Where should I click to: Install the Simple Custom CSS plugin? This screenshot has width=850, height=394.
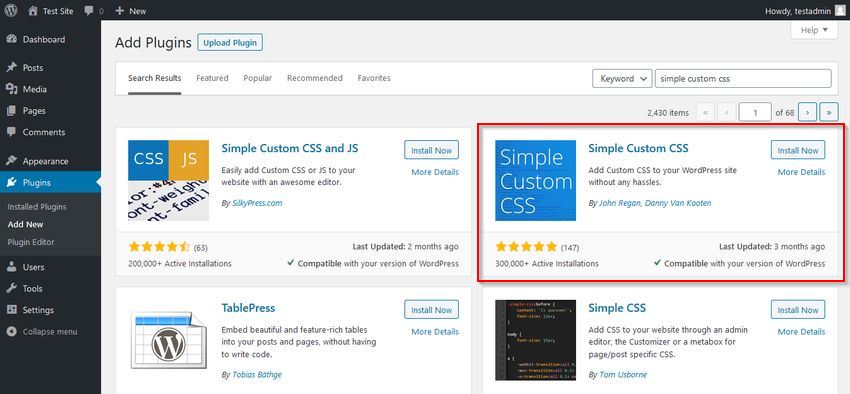click(798, 150)
